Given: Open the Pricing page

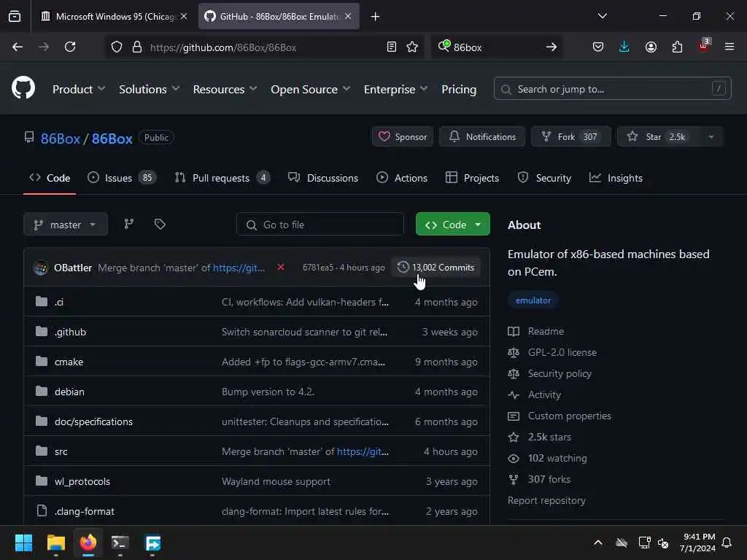Looking at the screenshot, I should tap(459, 89).
